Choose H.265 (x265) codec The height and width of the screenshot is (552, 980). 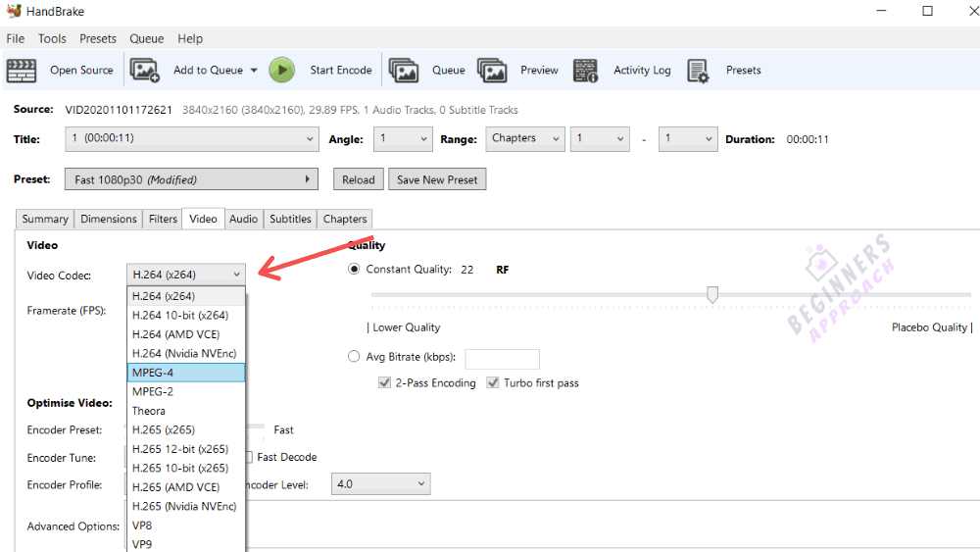click(x=186, y=429)
